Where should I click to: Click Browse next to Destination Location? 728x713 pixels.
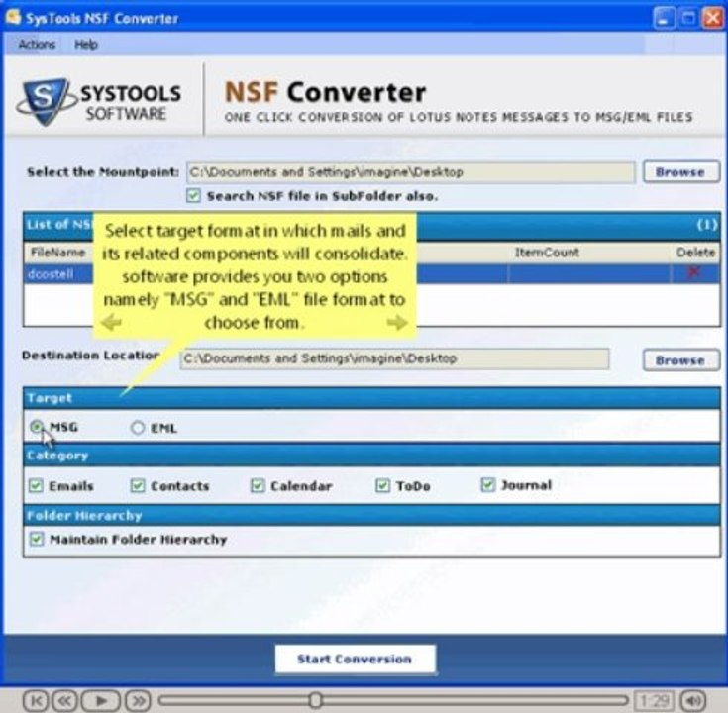(681, 360)
